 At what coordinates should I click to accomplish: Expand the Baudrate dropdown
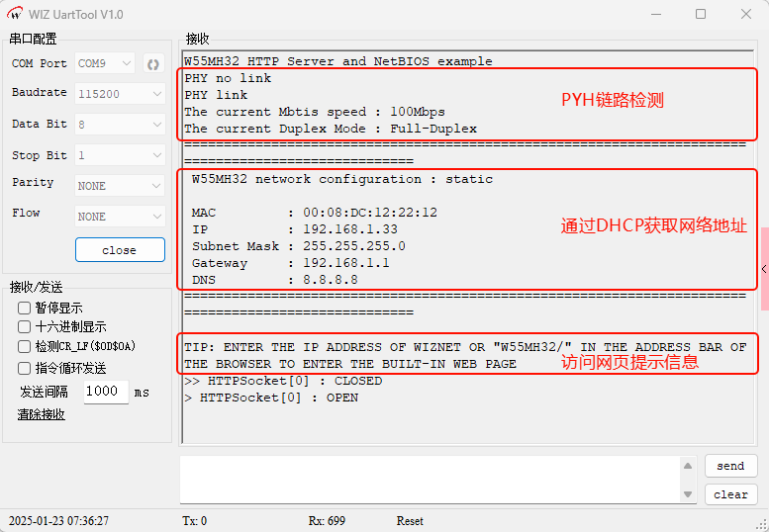(120, 94)
